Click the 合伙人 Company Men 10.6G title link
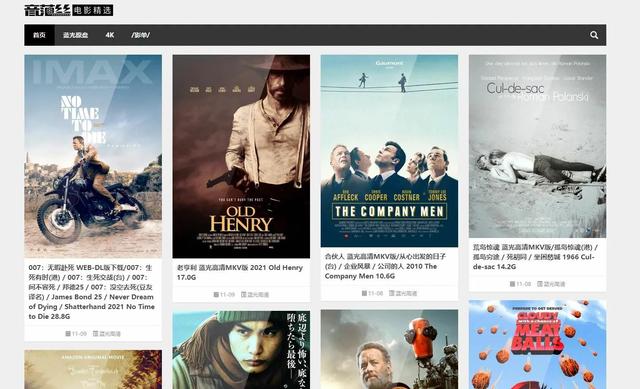The image size is (640, 389). 385,266
